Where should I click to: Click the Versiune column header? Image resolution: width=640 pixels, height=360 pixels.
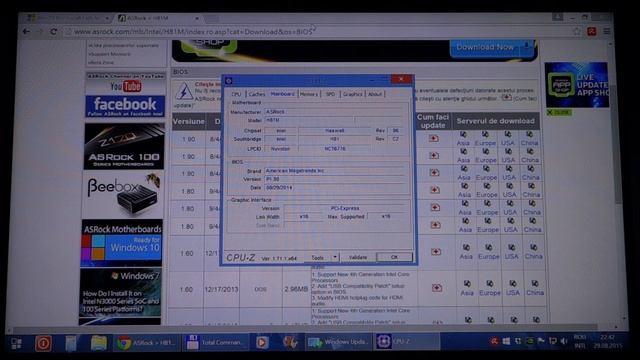pos(189,122)
